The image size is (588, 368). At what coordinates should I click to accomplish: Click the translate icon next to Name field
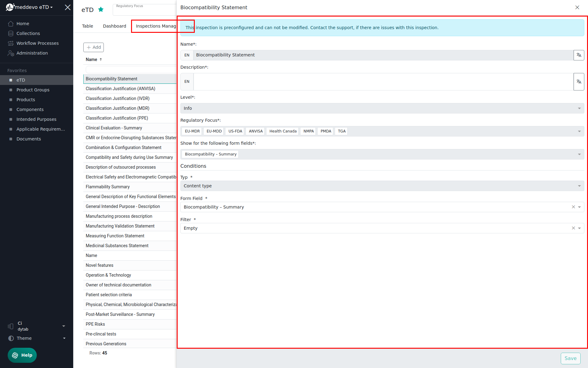pyautogui.click(x=579, y=55)
